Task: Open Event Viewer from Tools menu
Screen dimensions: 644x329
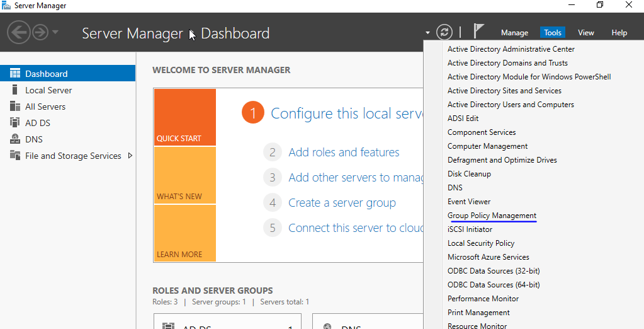Action: [x=469, y=202]
